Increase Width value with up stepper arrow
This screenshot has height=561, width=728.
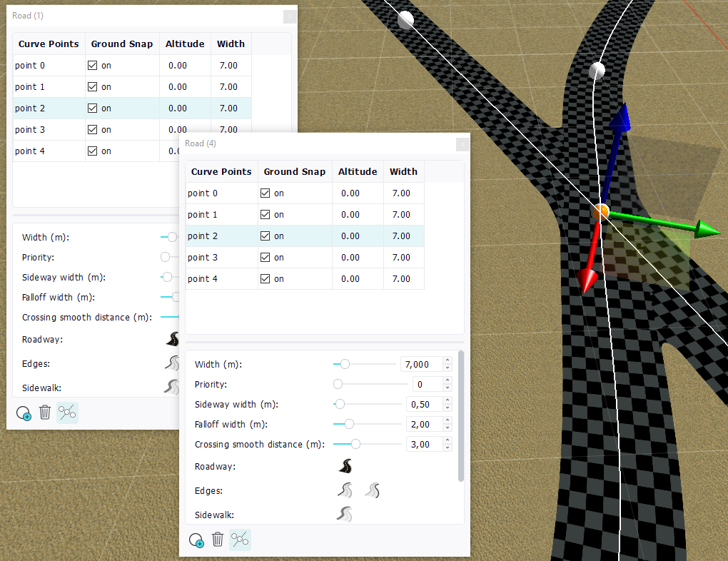pos(448,361)
